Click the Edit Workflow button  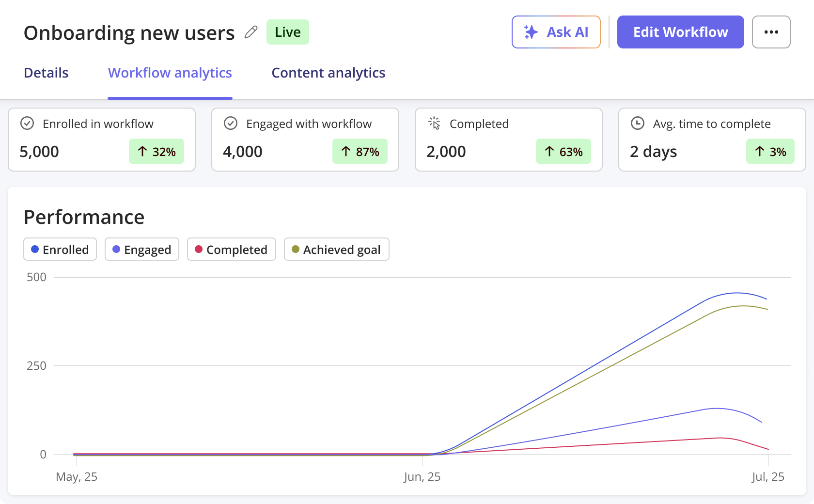coord(680,32)
